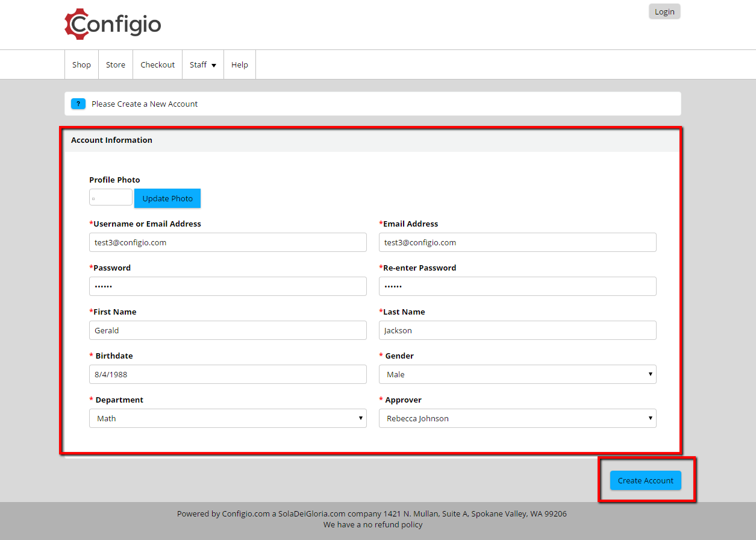Click the profile photo placeholder thumbnail
The width and height of the screenshot is (756, 540).
pos(111,197)
